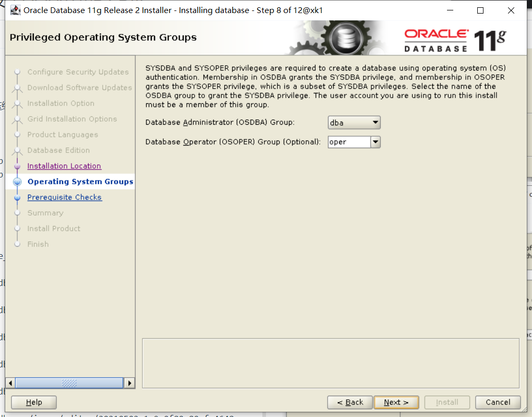Click the Install Product step
Screen dimensions: 532x417
point(54,229)
